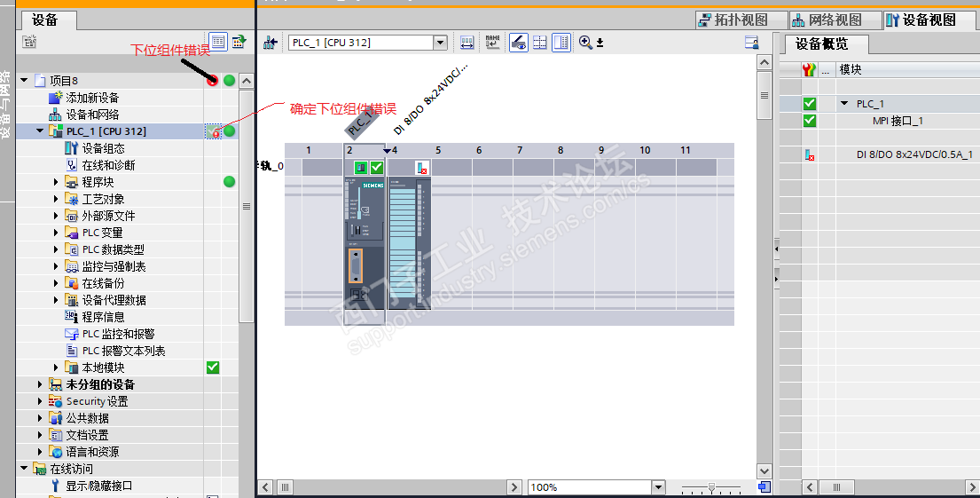Open PLC 监控和报警 tree item

(x=118, y=334)
